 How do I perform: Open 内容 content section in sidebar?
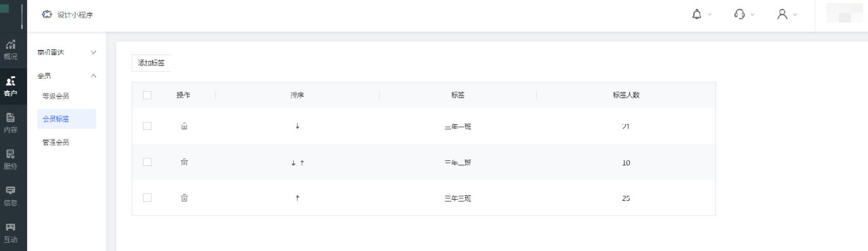click(11, 123)
